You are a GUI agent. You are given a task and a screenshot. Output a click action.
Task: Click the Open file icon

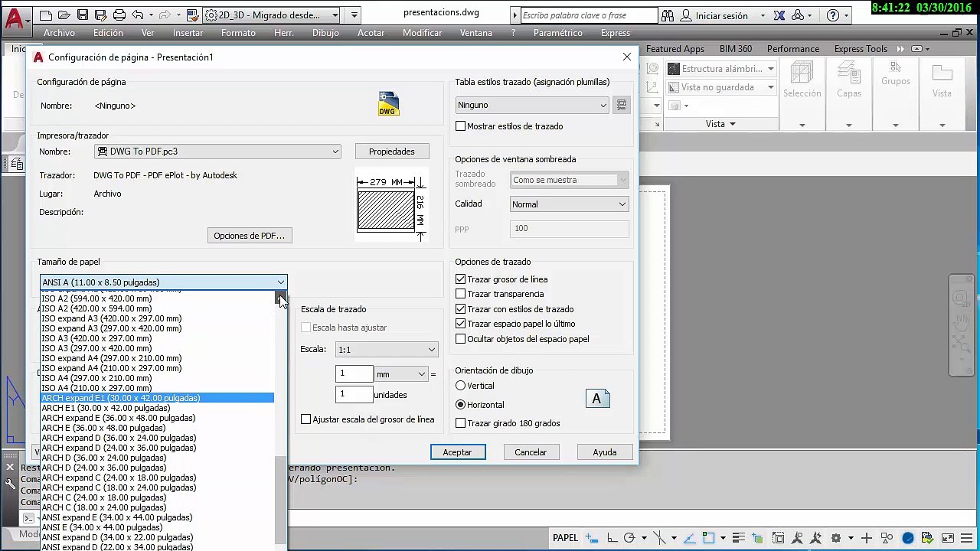64,15
